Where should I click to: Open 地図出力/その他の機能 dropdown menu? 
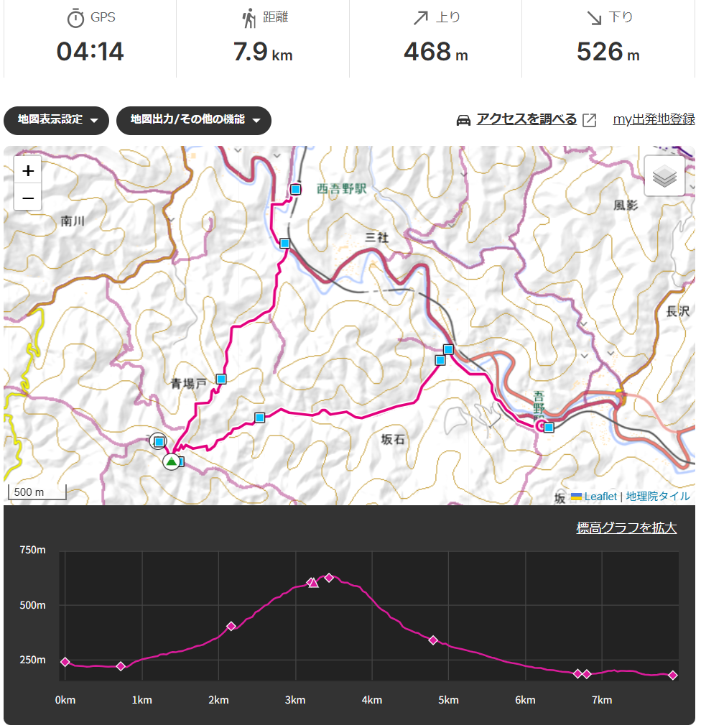(x=193, y=120)
